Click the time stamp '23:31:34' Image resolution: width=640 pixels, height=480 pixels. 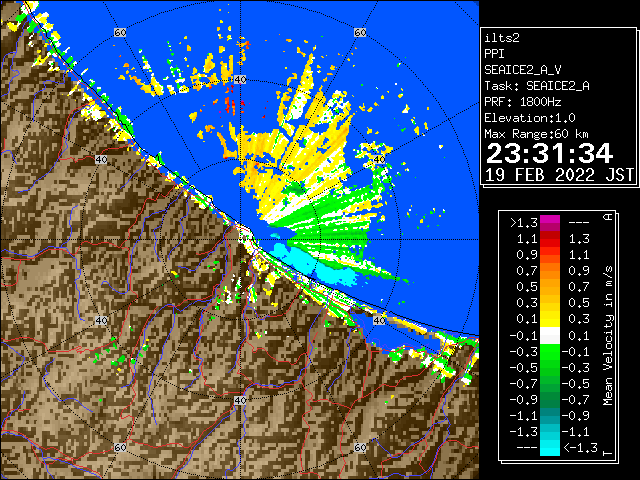tap(549, 153)
